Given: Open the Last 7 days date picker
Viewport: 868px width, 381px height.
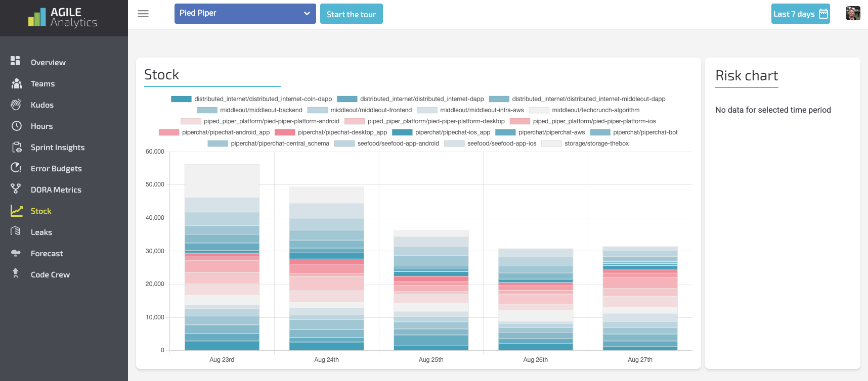Looking at the screenshot, I should pyautogui.click(x=800, y=14).
